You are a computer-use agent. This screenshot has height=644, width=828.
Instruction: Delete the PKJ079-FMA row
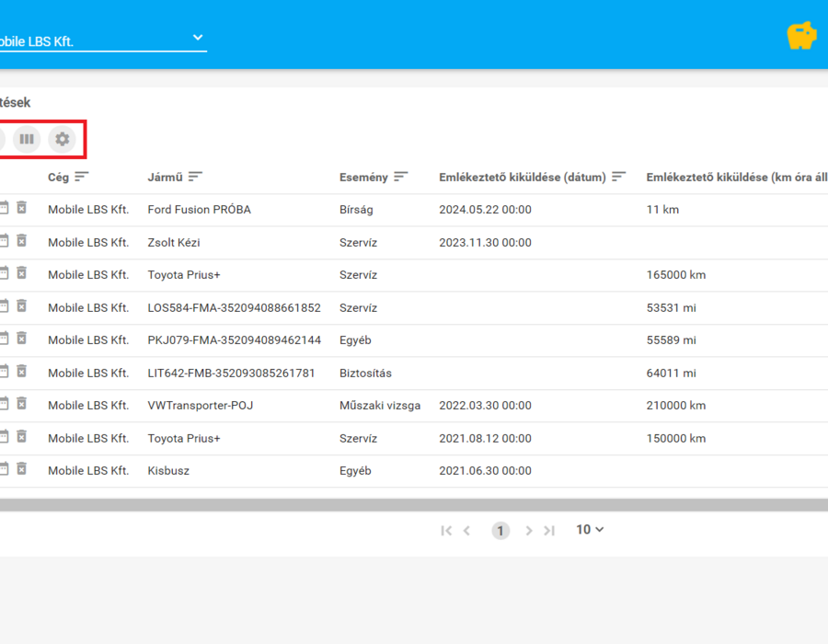[x=22, y=339]
